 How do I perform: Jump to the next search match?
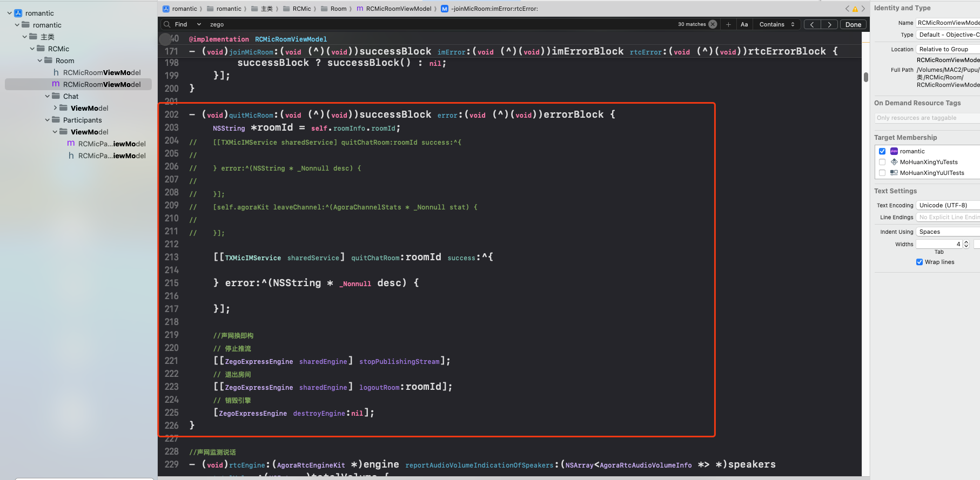829,24
